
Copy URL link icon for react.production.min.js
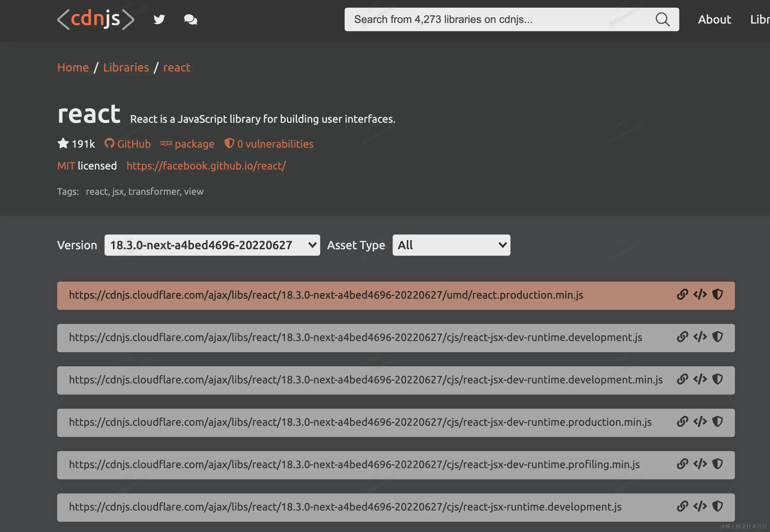point(682,294)
